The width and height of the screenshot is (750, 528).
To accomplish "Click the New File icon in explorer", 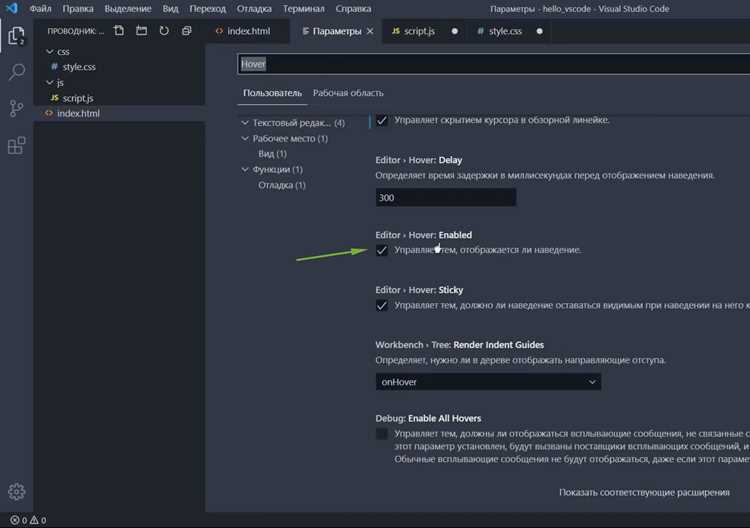I will [x=119, y=31].
